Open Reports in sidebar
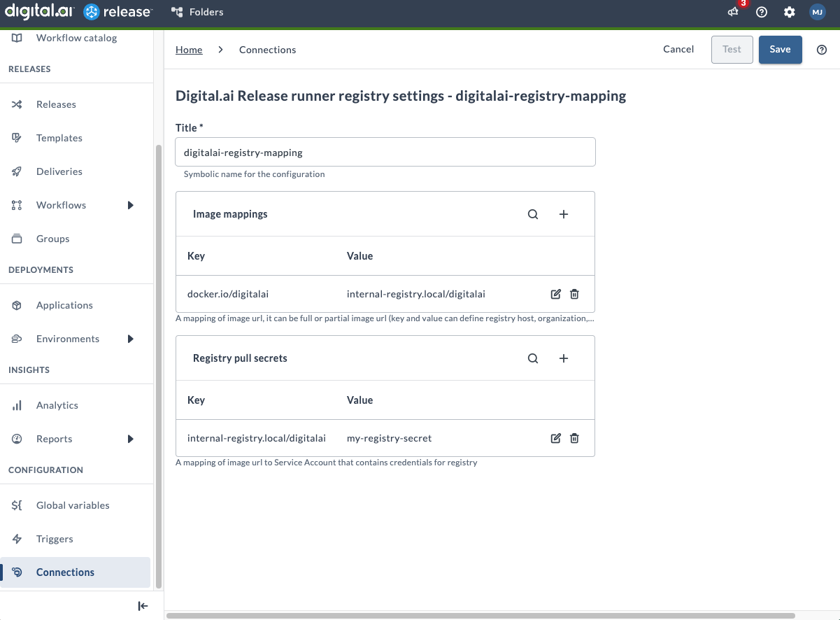The image size is (840, 620). pos(55,439)
